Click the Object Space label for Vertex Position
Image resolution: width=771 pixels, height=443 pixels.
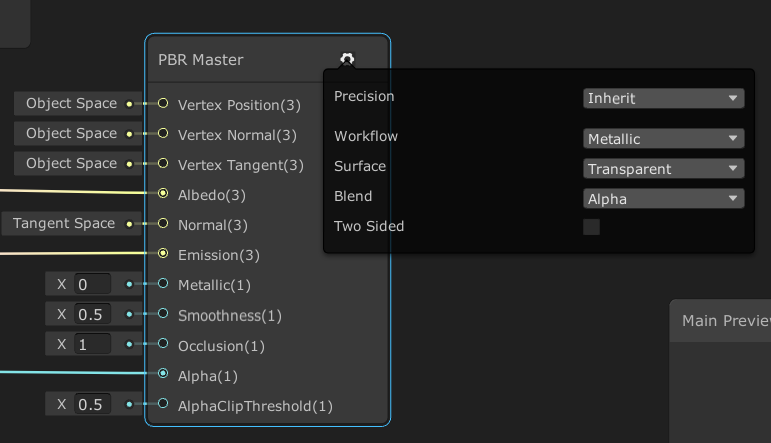[71, 104]
